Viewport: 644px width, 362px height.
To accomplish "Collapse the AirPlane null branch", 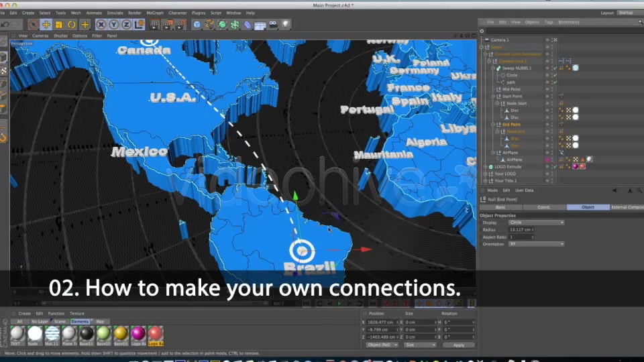I will pyautogui.click(x=493, y=152).
